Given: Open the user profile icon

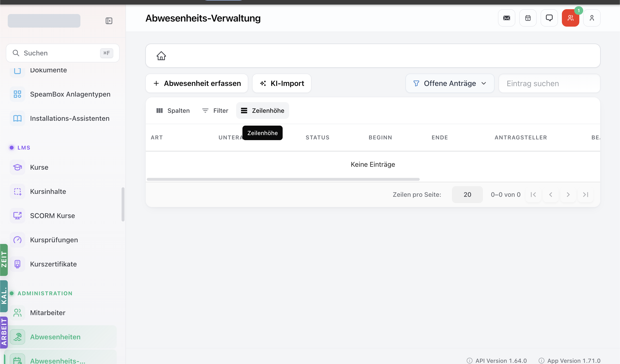Looking at the screenshot, I should tap(592, 18).
